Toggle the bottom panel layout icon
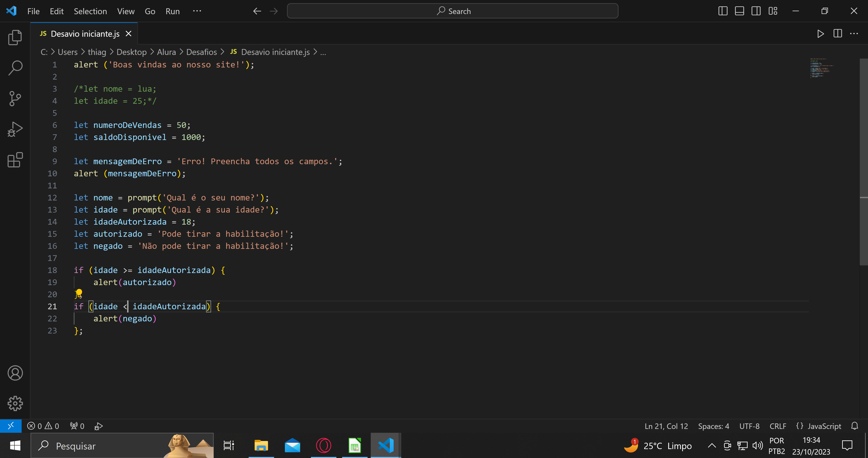The height and width of the screenshot is (458, 868). click(739, 11)
